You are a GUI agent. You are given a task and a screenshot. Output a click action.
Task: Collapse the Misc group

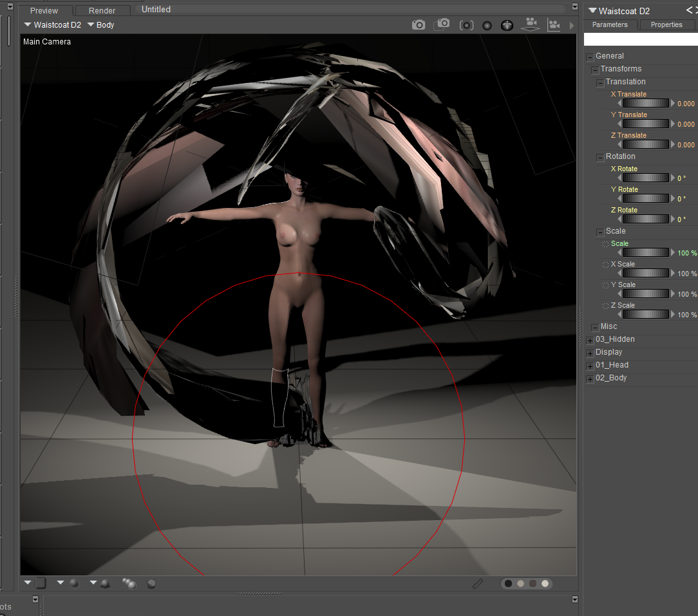595,328
